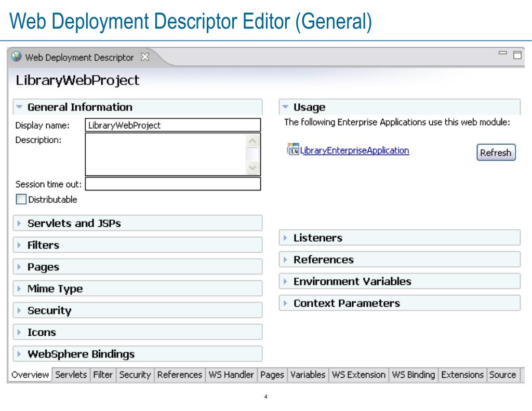Open the Filter tab
Screen dimensions: 532x411
click(103, 375)
